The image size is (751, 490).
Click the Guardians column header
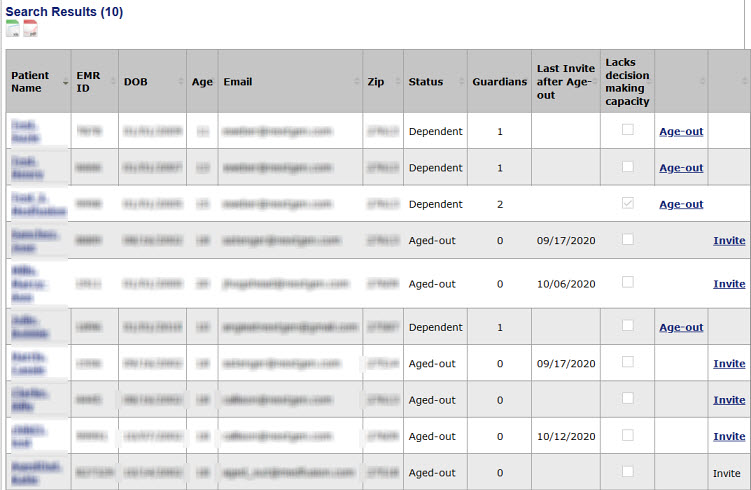point(500,81)
